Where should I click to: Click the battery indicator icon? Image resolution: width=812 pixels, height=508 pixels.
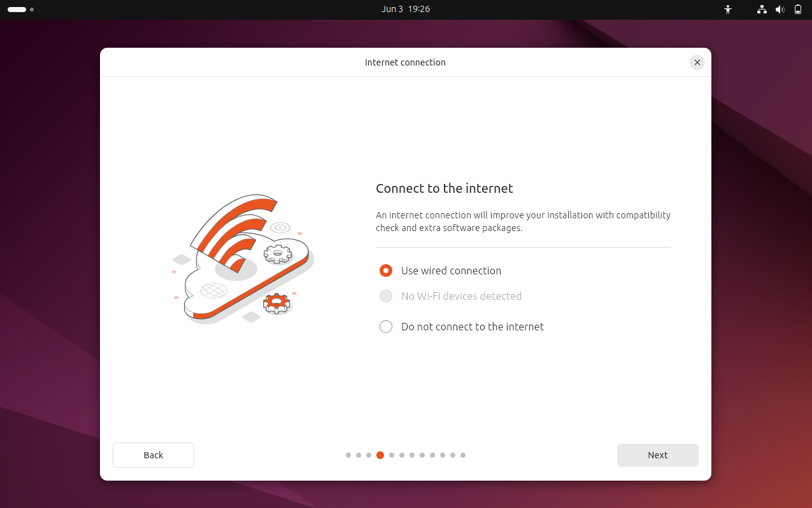[x=798, y=10]
